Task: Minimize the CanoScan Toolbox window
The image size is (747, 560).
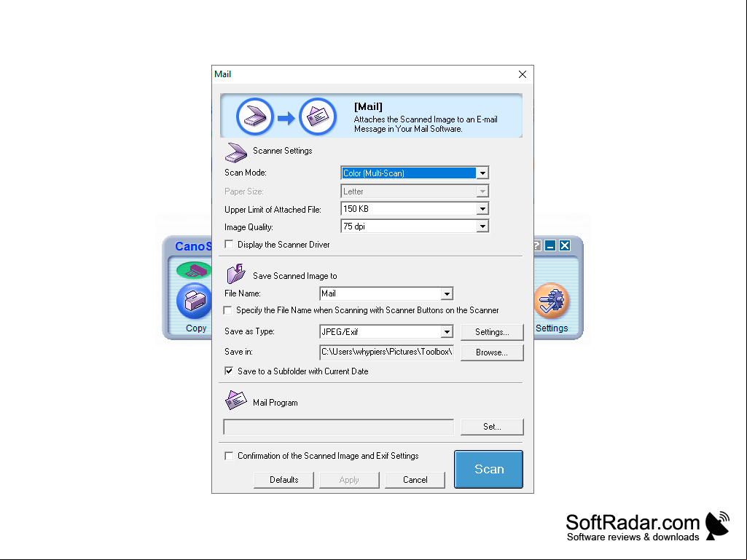Action: coord(550,245)
